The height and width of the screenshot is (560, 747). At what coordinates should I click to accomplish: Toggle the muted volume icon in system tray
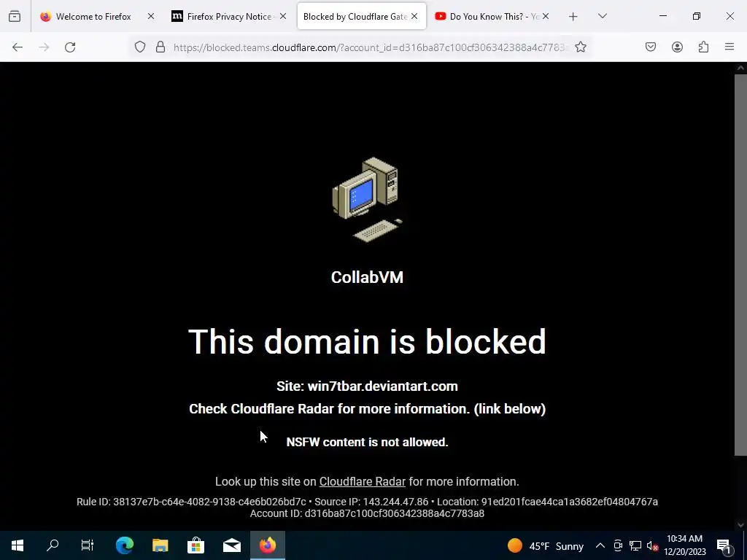[652, 545]
